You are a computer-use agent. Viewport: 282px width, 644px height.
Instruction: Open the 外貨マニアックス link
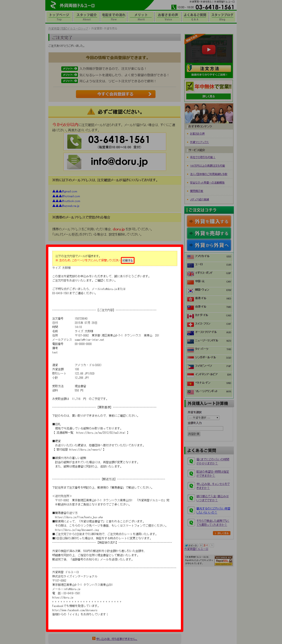199,142
